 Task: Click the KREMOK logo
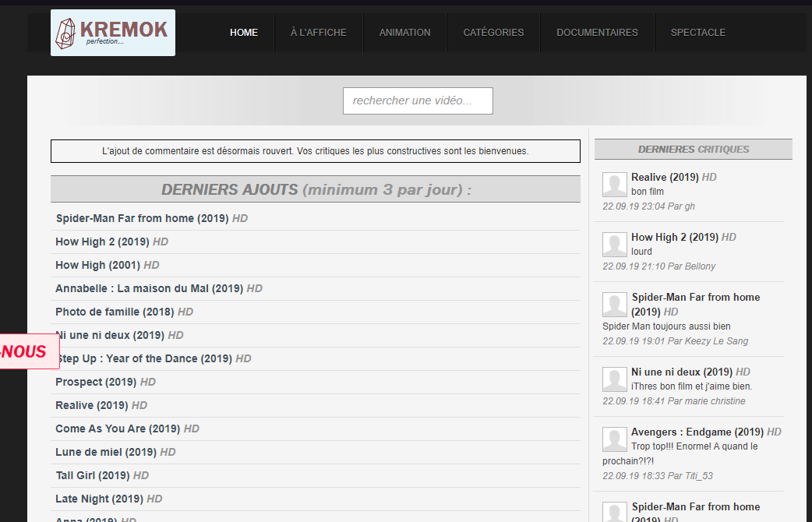pyautogui.click(x=113, y=33)
